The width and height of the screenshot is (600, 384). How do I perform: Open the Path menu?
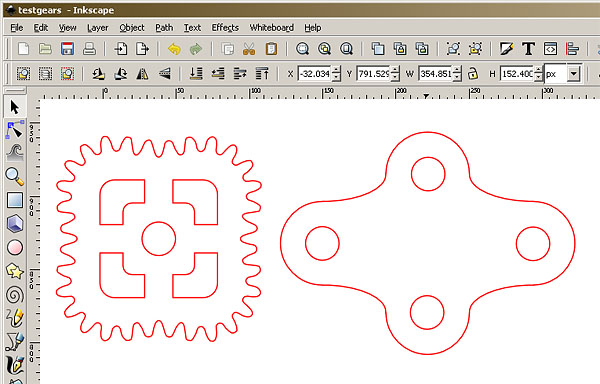[164, 28]
